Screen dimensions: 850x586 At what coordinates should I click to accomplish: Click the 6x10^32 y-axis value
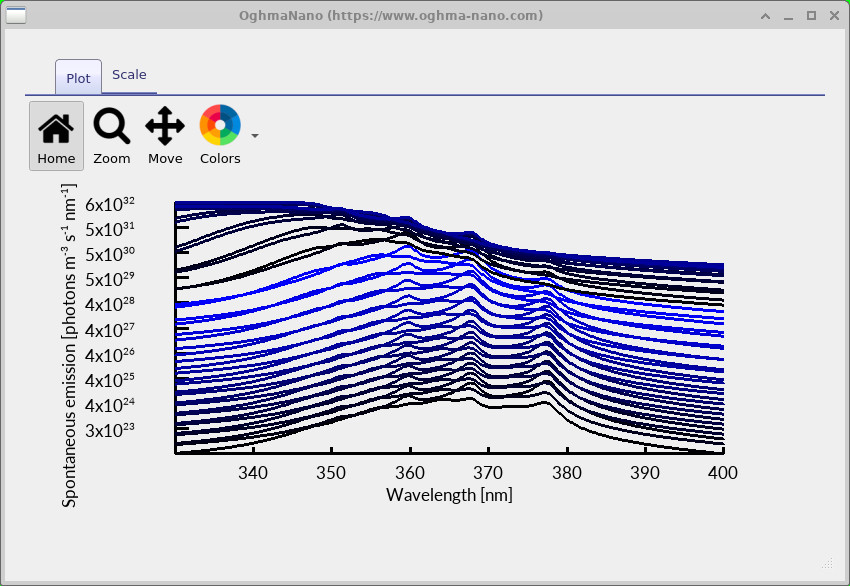tap(110, 204)
